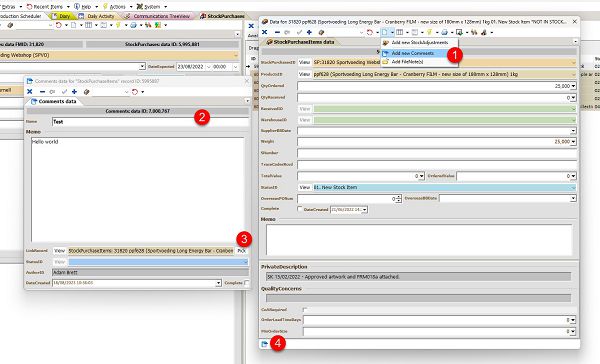Click the Memo text area in StockPurchaseItems window

pos(419,240)
